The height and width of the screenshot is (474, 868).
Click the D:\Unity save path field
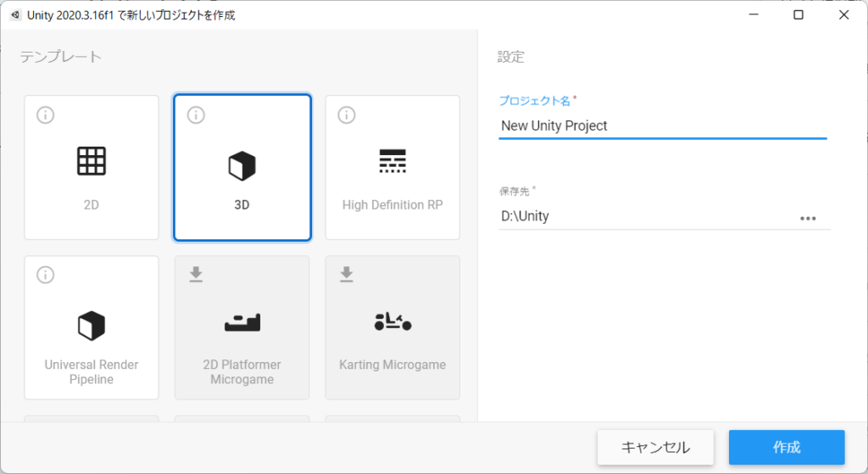pyautogui.click(x=644, y=216)
